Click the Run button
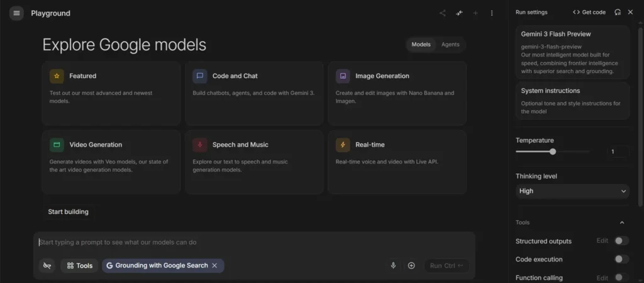Viewport: 644px width, 283px height. pos(447,266)
